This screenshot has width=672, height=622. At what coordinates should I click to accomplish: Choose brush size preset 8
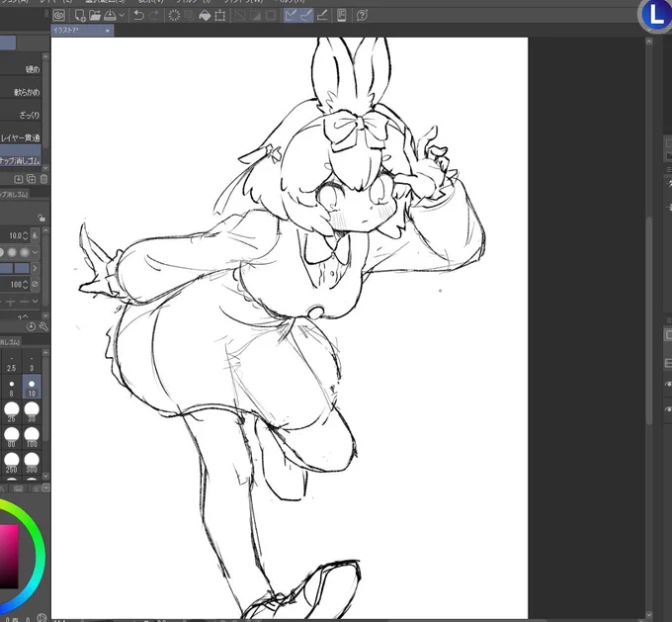(12, 388)
